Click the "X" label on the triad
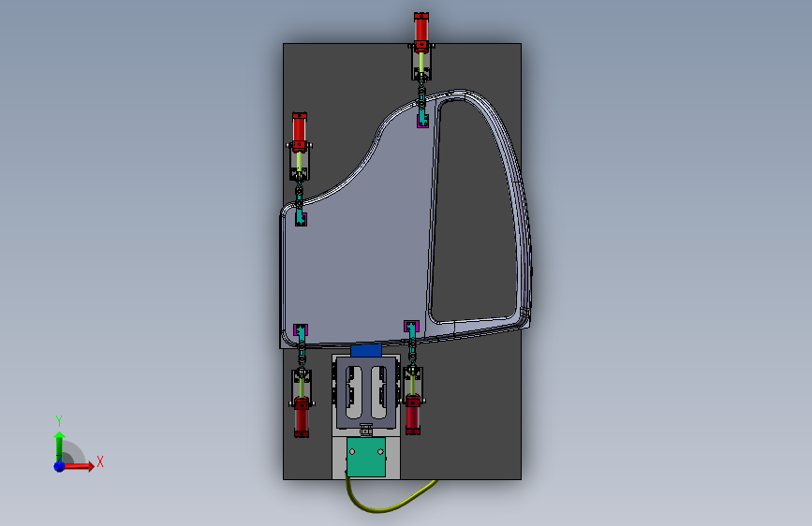 point(100,461)
